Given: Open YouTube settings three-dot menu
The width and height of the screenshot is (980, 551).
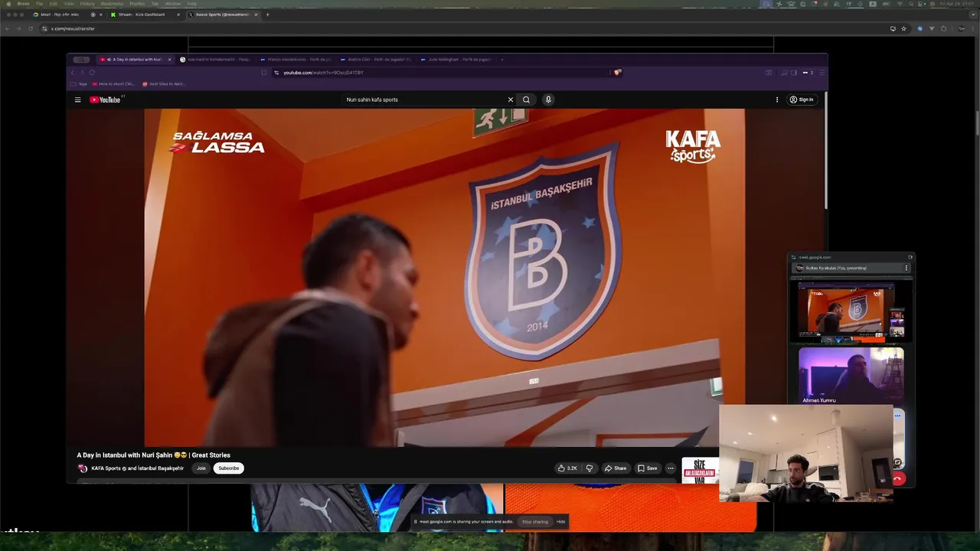Looking at the screenshot, I should click(777, 99).
